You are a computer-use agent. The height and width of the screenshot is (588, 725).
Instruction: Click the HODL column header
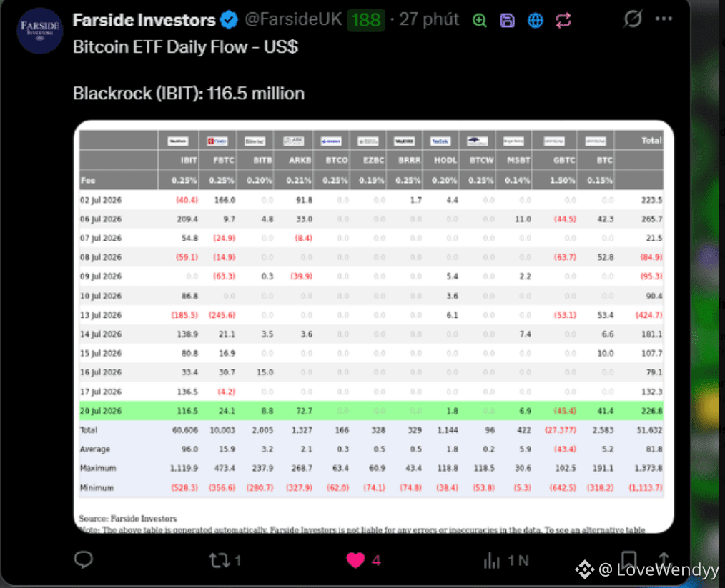[x=445, y=160]
